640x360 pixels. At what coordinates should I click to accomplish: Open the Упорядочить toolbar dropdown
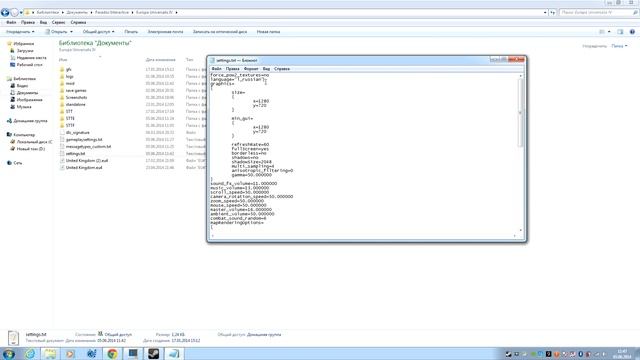tap(20, 31)
